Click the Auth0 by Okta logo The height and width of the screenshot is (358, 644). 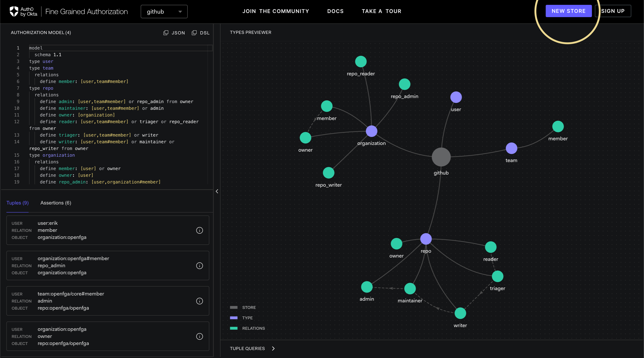coord(23,12)
